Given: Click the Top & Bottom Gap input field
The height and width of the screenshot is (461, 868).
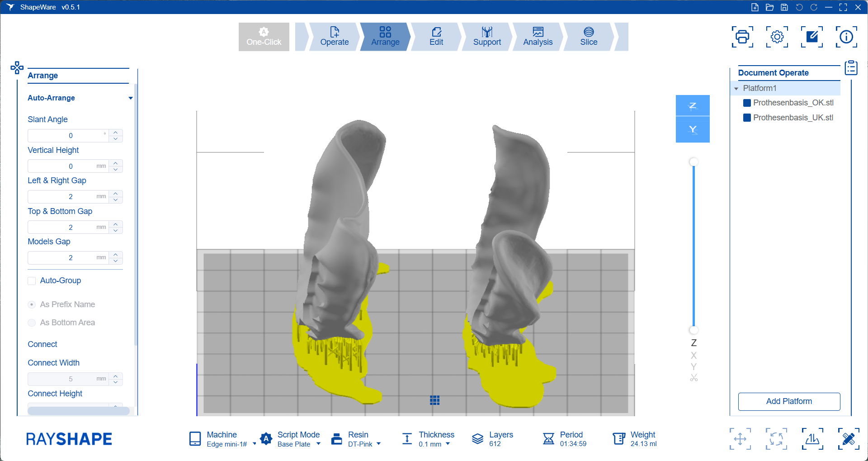Looking at the screenshot, I should [68, 227].
